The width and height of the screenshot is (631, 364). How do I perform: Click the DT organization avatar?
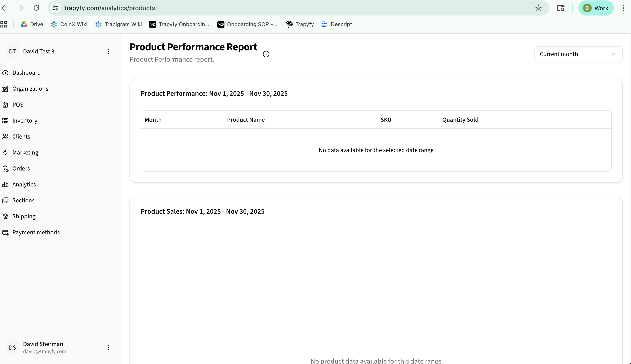tap(12, 51)
